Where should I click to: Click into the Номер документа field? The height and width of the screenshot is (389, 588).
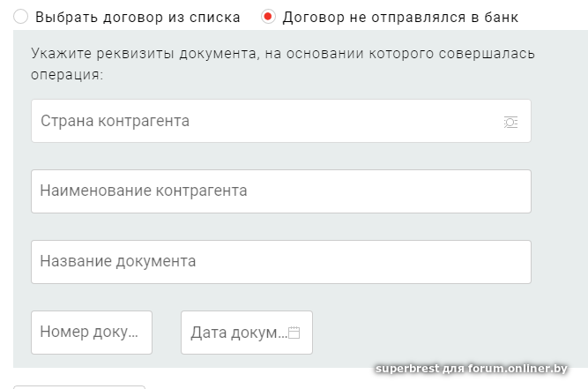tap(91, 333)
